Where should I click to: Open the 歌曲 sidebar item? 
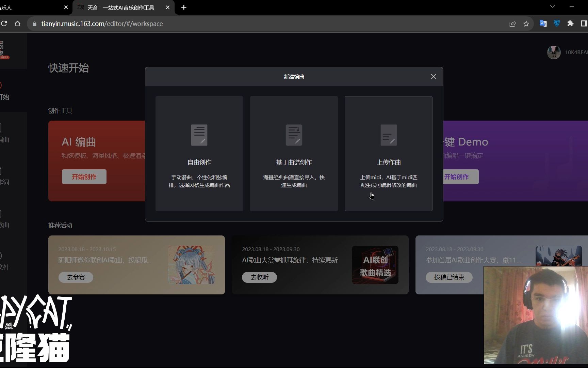(x=5, y=219)
